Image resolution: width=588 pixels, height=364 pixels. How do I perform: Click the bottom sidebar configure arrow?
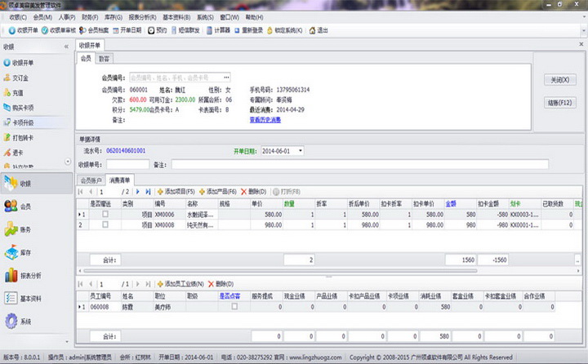[67, 341]
